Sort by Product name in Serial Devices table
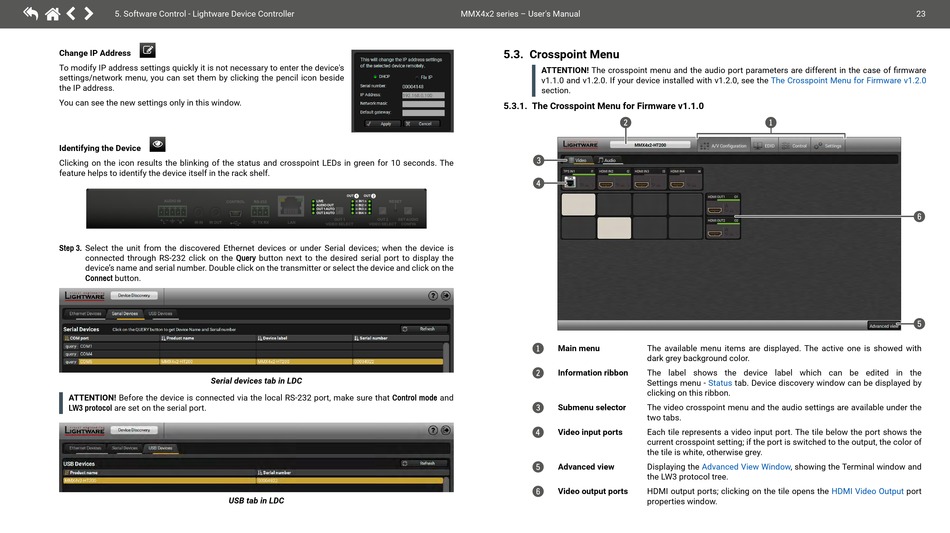Viewport: 950px width, 533px height. 208,338
